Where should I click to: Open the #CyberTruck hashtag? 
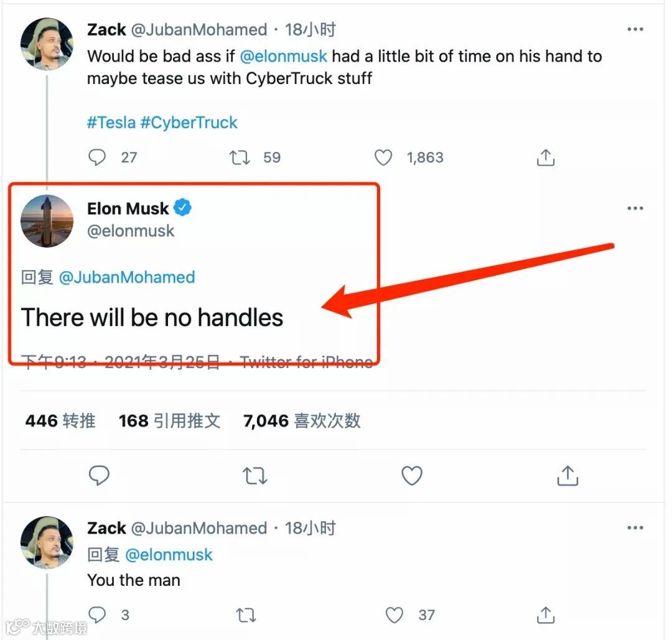click(189, 122)
